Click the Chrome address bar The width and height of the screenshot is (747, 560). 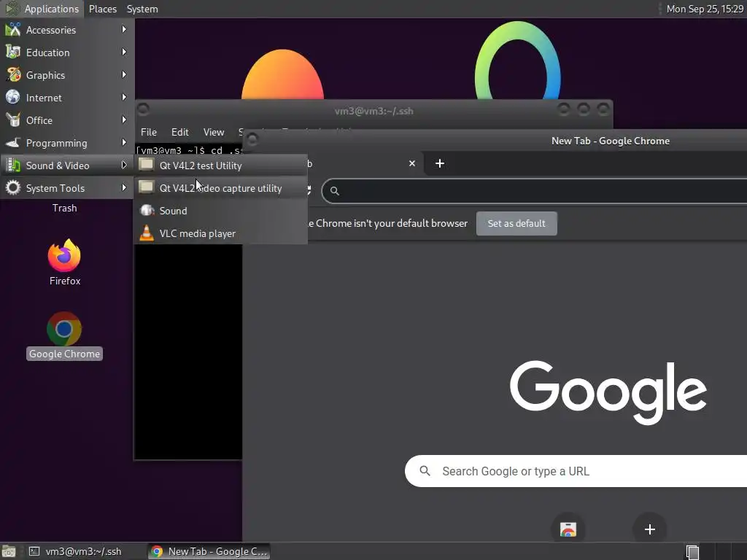click(x=535, y=191)
